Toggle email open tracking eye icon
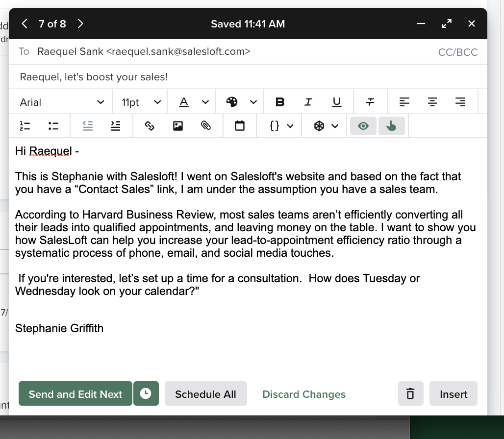This screenshot has width=504, height=439. click(x=363, y=126)
